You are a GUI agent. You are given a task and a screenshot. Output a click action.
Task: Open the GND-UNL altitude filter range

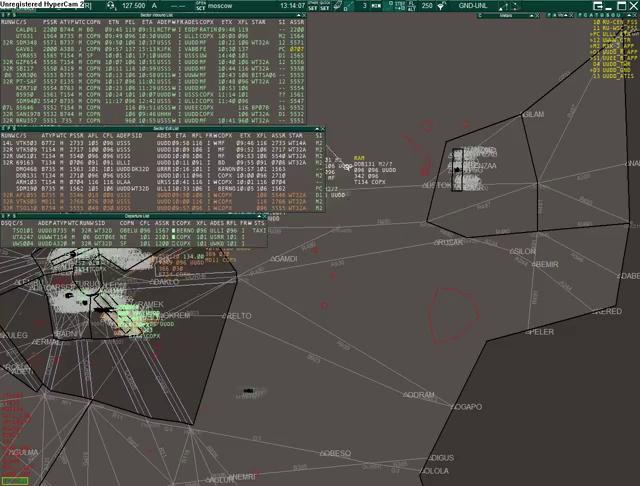coord(473,6)
